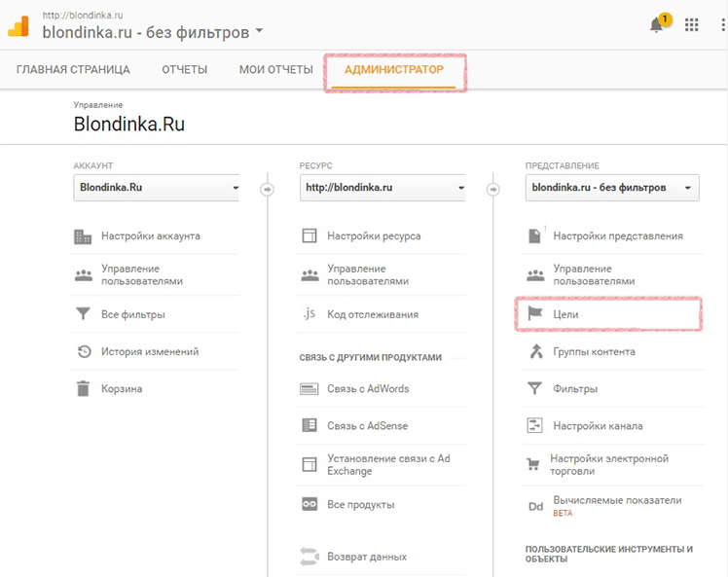
Task: Expand the view selector arrow in the header
Action: point(260,31)
